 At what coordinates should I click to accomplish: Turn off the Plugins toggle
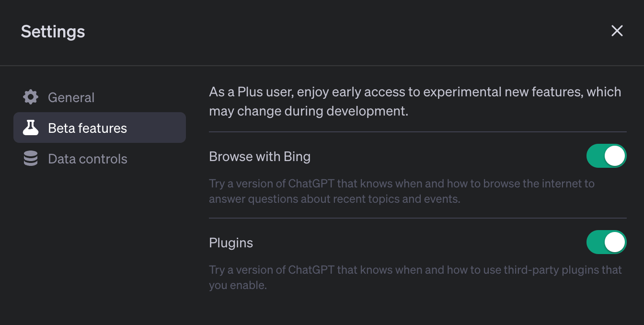606,243
